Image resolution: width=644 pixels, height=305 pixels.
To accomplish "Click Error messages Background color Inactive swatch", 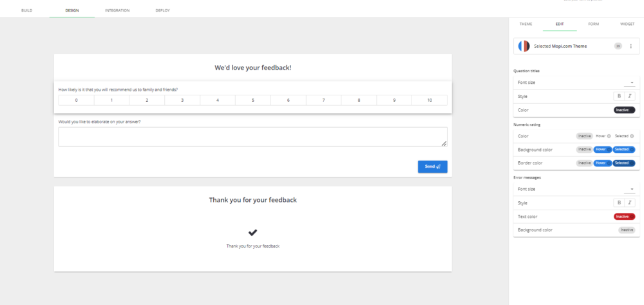I will coord(627,230).
